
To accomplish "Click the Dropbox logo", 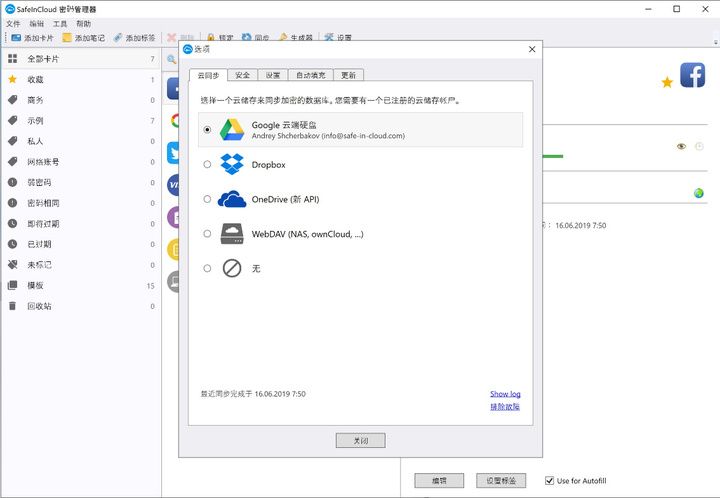I will pyautogui.click(x=232, y=164).
